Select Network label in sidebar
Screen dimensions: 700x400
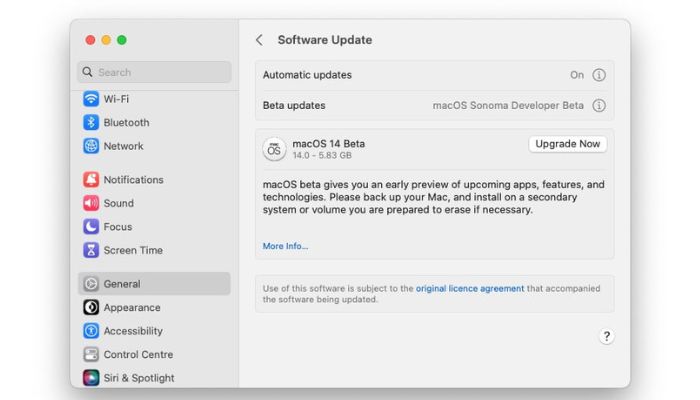(123, 146)
